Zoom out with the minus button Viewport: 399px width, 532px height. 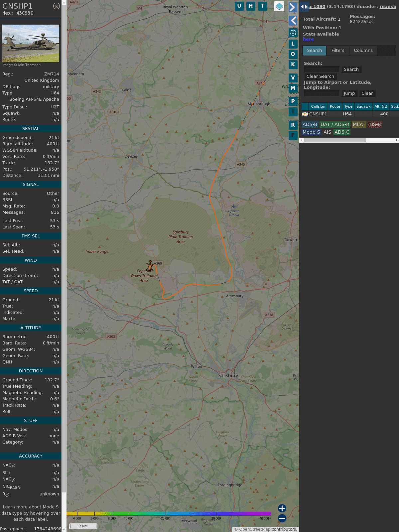point(282,518)
